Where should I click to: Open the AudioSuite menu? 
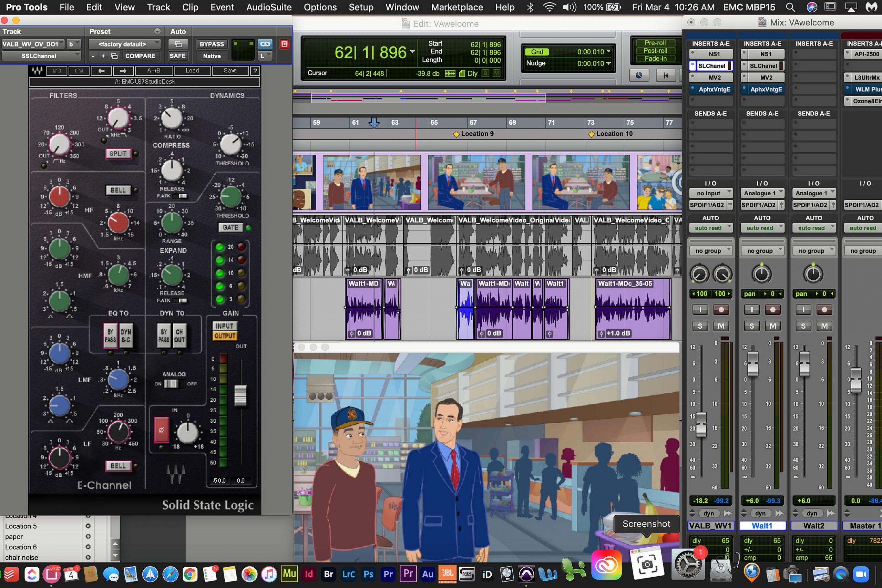click(268, 7)
